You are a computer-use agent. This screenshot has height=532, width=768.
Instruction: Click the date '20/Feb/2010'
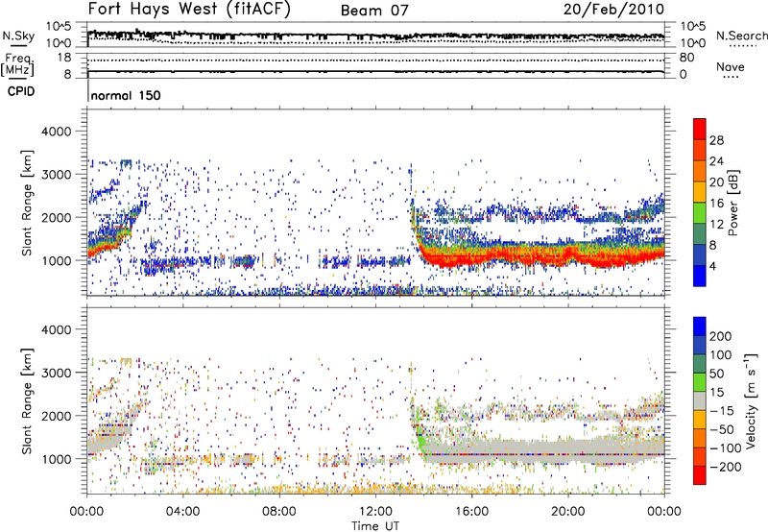pos(613,10)
